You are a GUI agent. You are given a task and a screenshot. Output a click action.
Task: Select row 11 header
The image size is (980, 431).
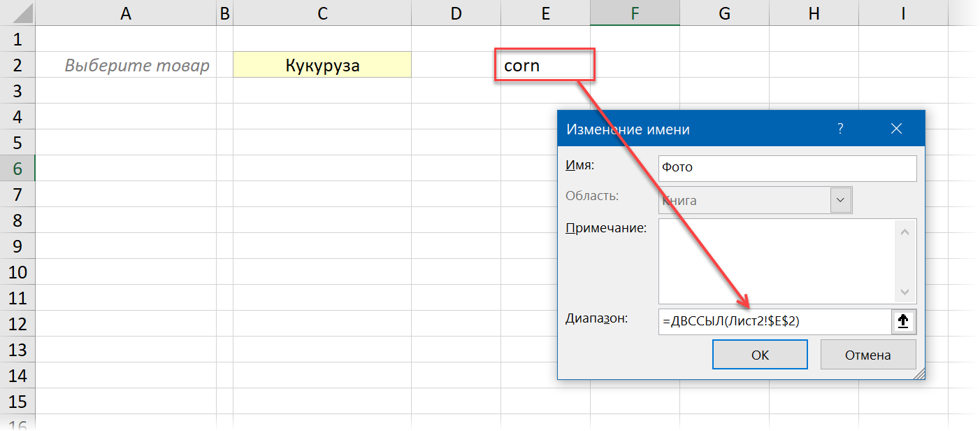[17, 298]
